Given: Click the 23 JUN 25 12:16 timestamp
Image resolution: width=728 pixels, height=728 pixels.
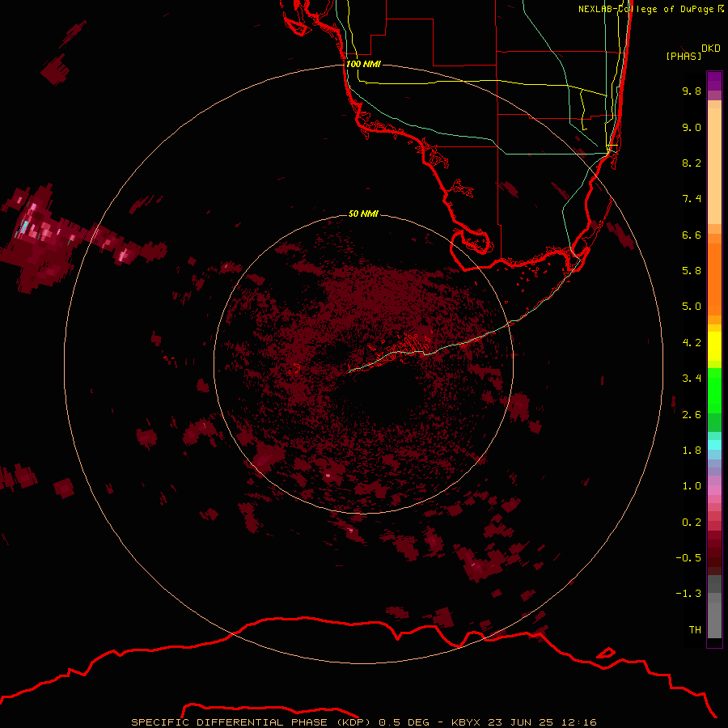Looking at the screenshot, I should tap(542, 722).
